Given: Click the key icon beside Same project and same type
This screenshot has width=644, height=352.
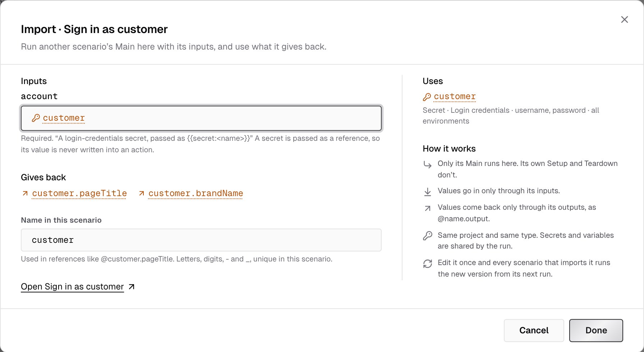Looking at the screenshot, I should pyautogui.click(x=427, y=236).
